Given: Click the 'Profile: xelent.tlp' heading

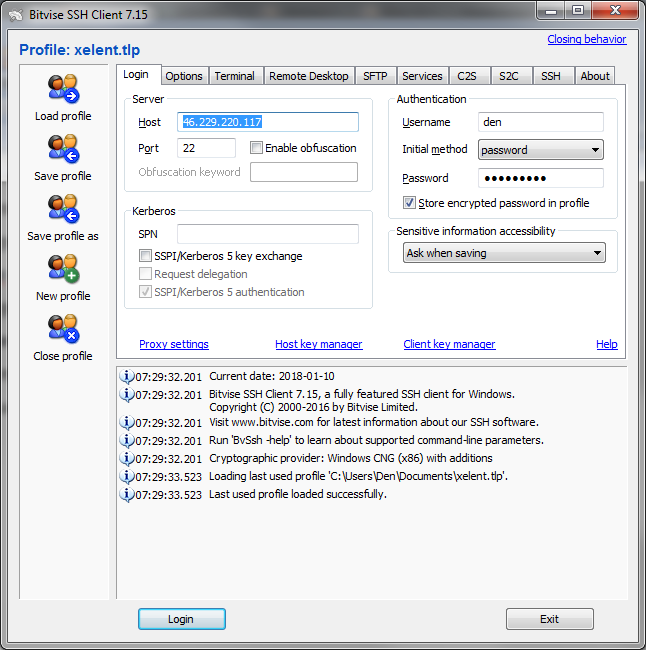Looking at the screenshot, I should (x=80, y=50).
